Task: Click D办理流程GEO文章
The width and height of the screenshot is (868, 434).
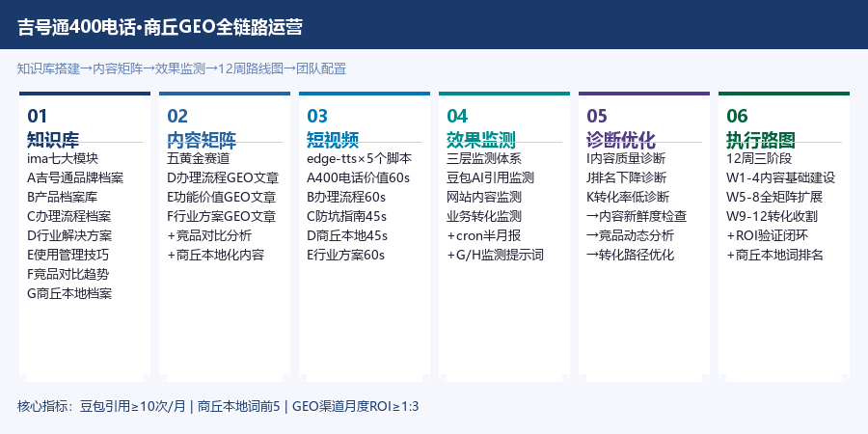Action: point(223,177)
